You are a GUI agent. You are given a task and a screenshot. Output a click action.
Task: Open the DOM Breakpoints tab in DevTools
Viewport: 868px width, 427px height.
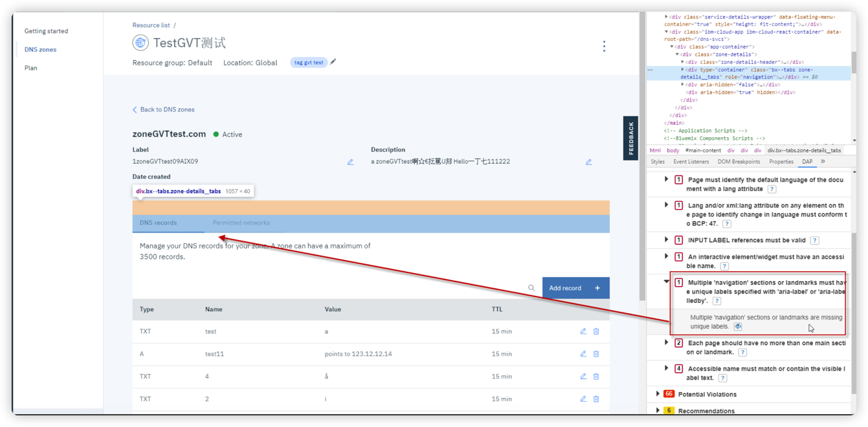click(x=739, y=162)
